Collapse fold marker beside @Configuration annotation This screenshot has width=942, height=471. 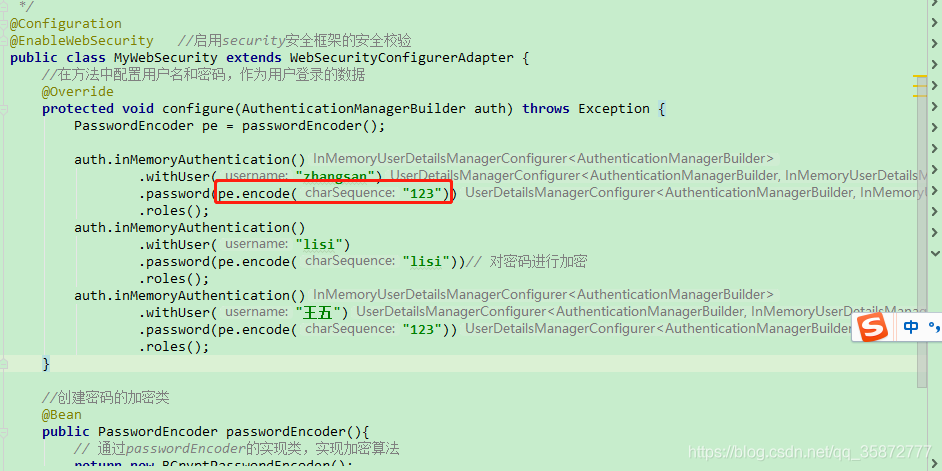coord(4,25)
